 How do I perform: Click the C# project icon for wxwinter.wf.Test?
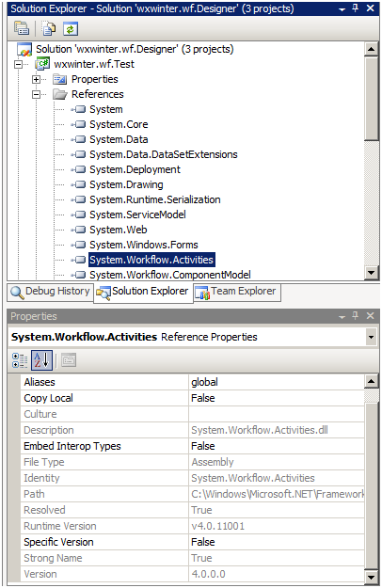tap(42, 64)
